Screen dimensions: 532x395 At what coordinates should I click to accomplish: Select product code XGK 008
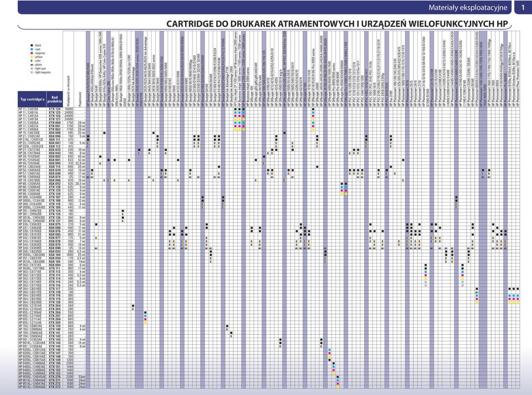coord(54,133)
